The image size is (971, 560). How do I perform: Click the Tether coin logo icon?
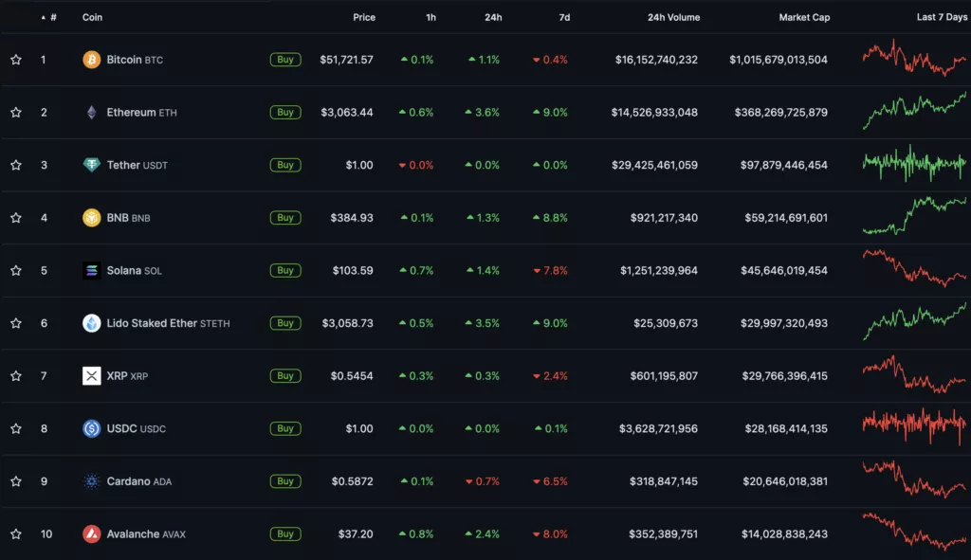click(92, 165)
